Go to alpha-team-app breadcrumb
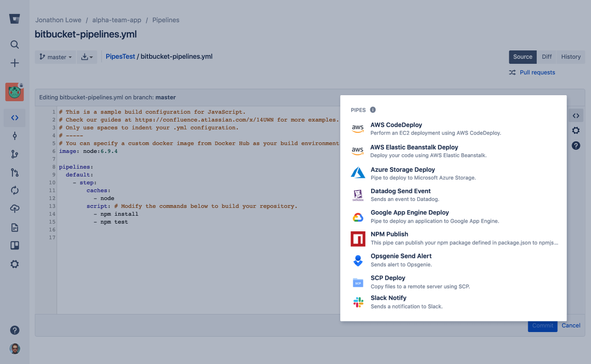Image resolution: width=591 pixels, height=364 pixels. (x=116, y=20)
